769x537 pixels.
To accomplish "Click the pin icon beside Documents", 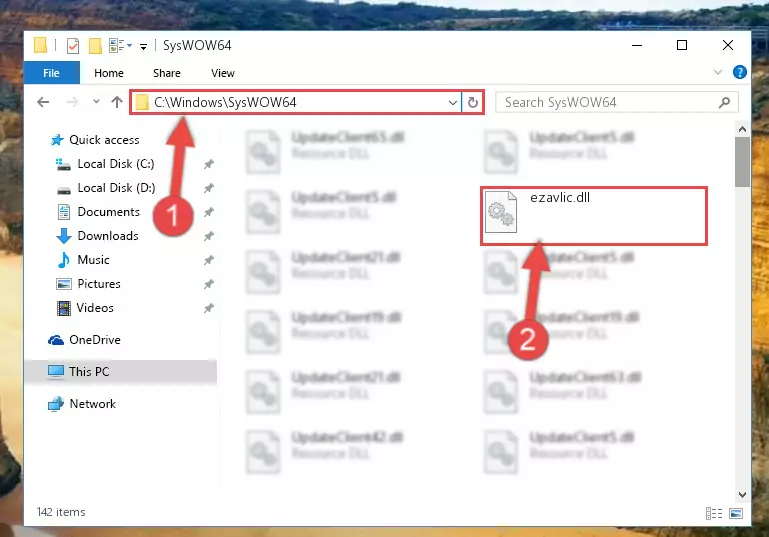I will click(209, 212).
